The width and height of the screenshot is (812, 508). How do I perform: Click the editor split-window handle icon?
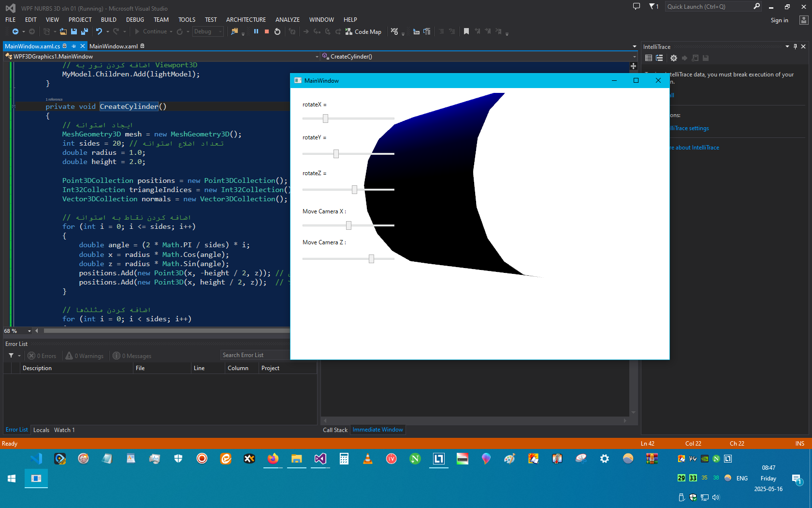[x=633, y=66]
